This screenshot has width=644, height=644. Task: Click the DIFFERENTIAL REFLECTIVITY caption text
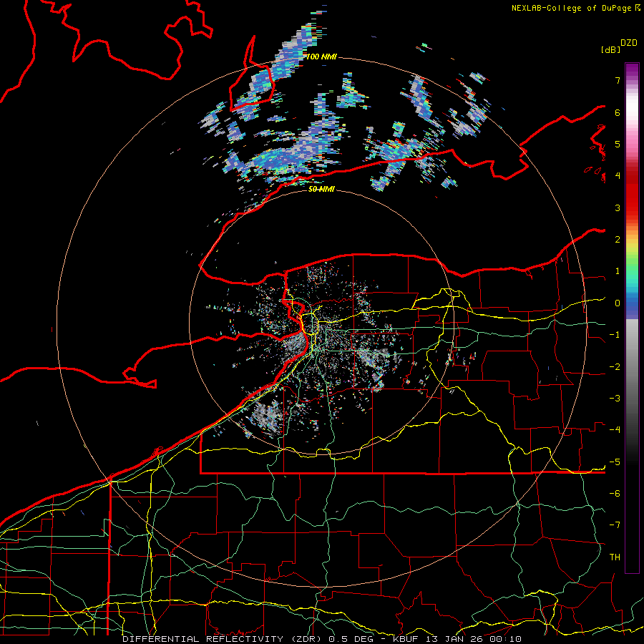(203, 639)
